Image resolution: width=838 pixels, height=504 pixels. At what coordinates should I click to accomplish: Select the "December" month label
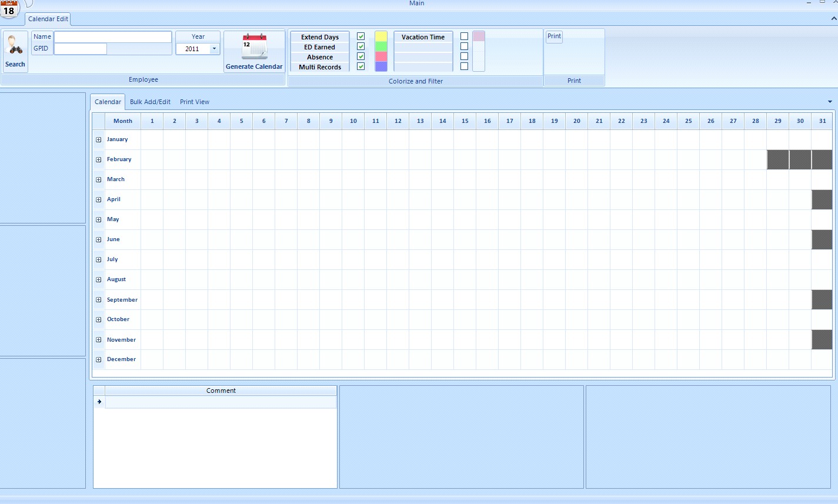point(121,359)
